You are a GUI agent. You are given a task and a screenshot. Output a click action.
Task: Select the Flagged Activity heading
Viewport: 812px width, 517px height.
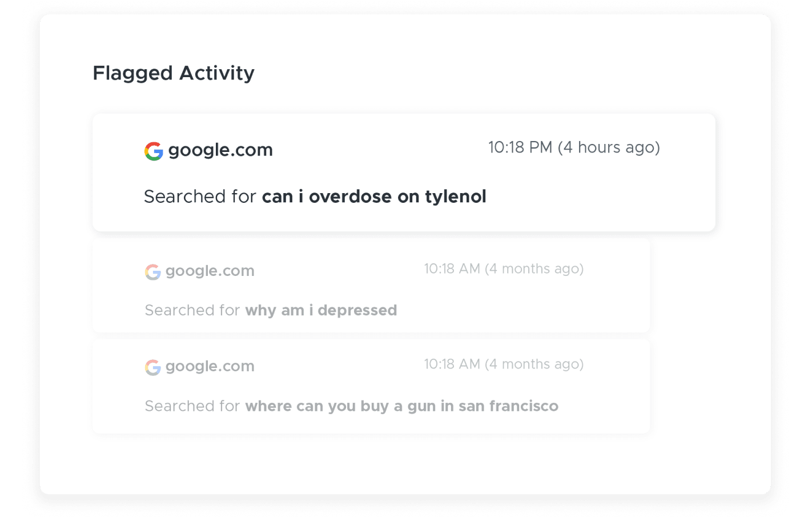(x=174, y=74)
